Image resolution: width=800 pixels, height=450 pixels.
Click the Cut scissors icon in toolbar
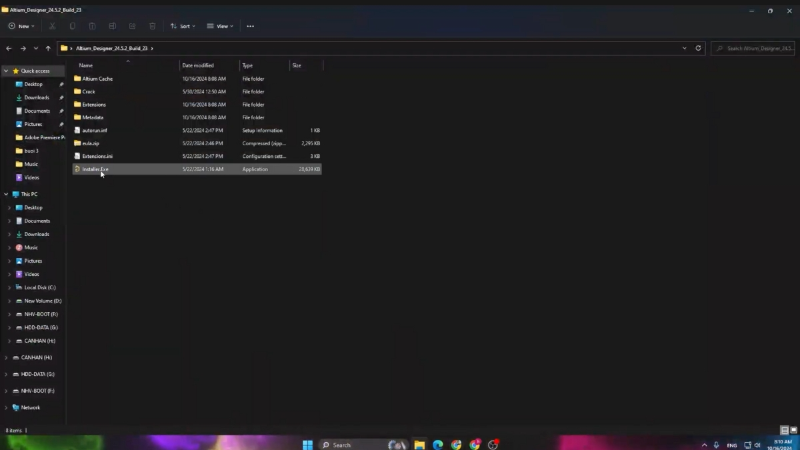pos(52,26)
